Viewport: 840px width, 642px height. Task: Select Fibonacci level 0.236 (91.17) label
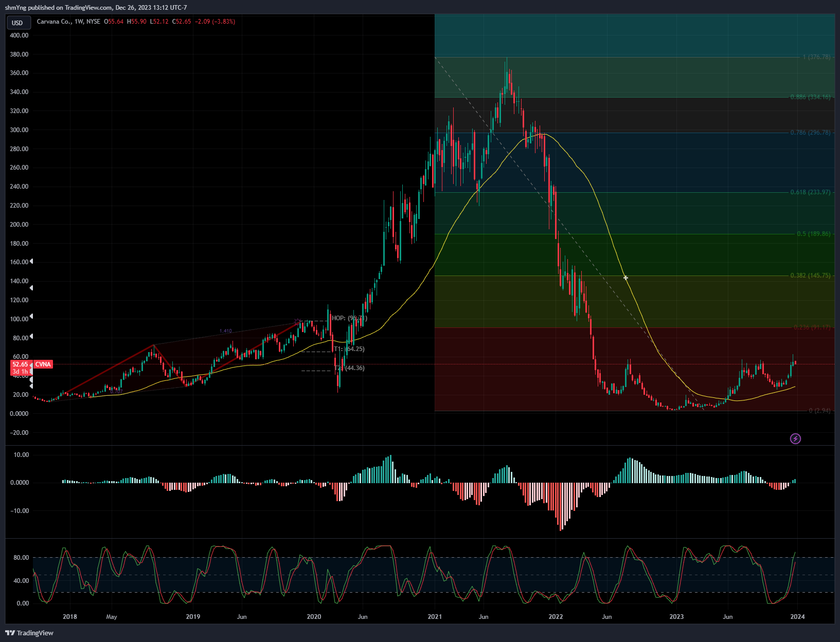812,327
